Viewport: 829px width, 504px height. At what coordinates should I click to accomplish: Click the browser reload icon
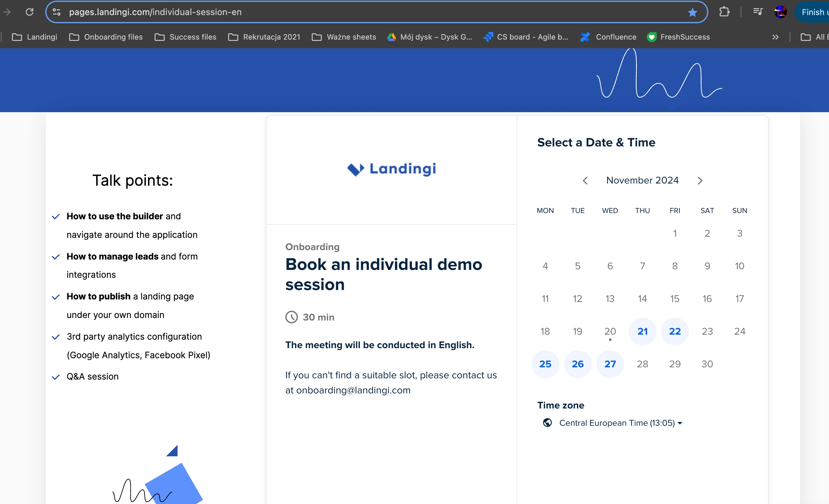pyautogui.click(x=30, y=12)
